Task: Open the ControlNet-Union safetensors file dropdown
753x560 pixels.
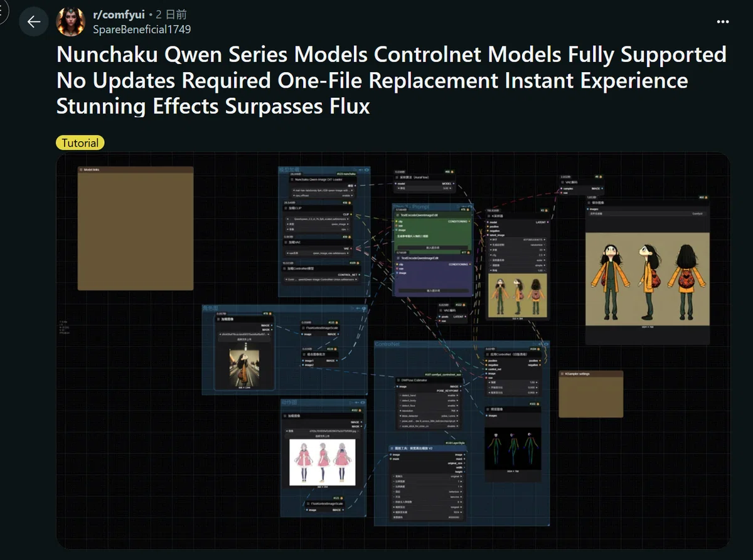Action: pyautogui.click(x=321, y=280)
